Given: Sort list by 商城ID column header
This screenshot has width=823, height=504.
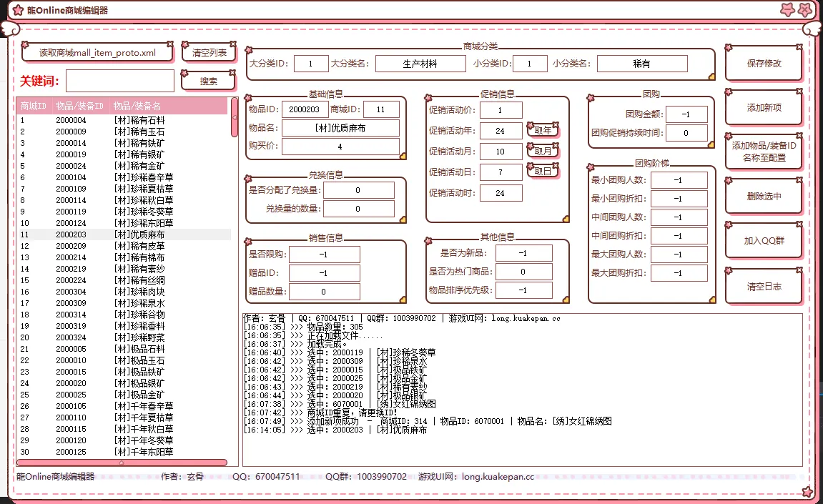Looking at the screenshot, I should pos(34,106).
